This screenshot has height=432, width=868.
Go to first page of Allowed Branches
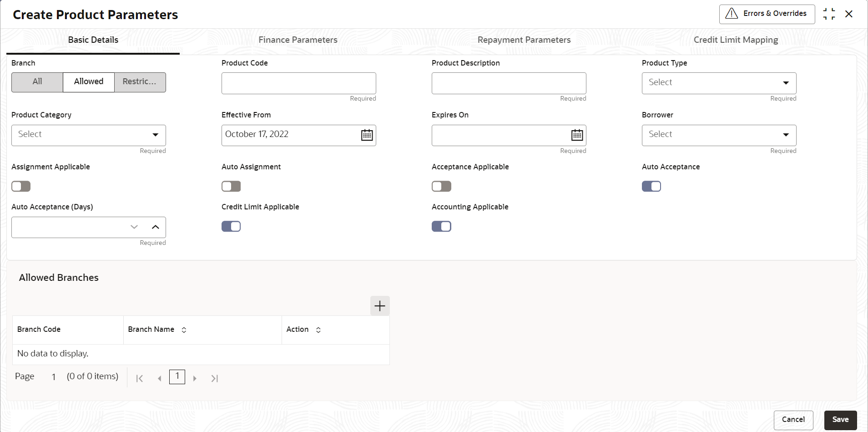140,378
